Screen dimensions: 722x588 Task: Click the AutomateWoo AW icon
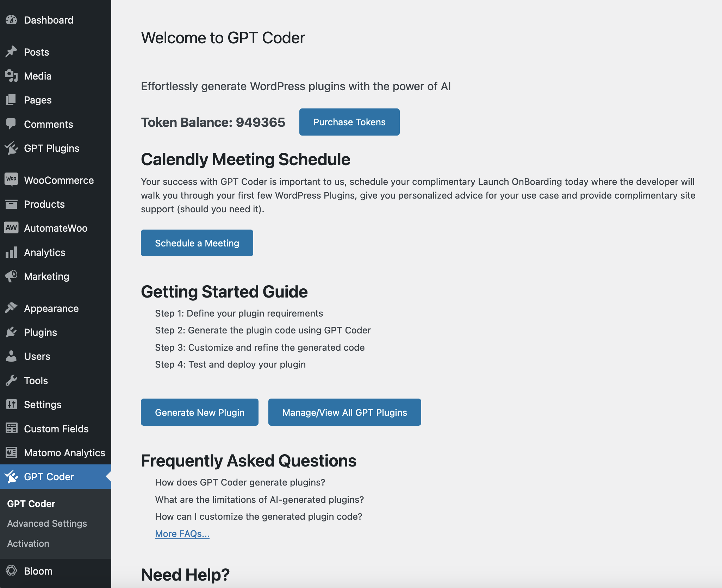pyautogui.click(x=11, y=228)
